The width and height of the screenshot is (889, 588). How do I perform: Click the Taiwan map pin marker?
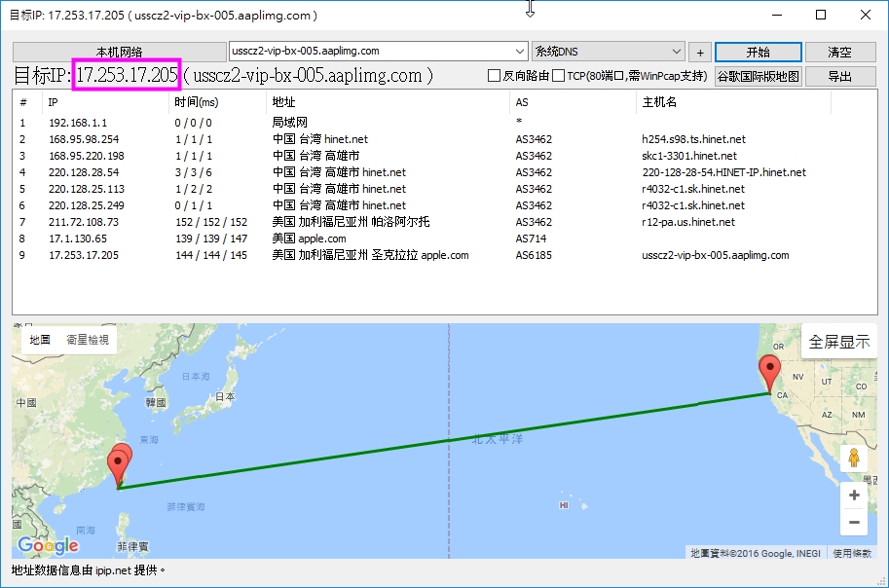point(119,469)
